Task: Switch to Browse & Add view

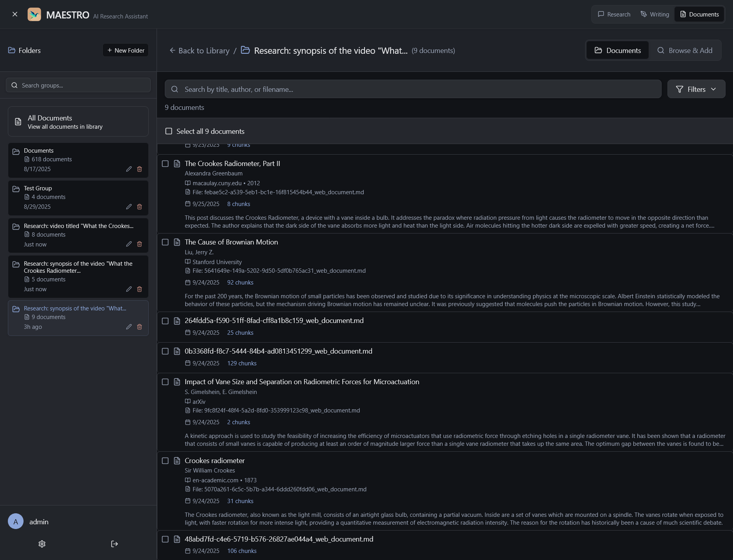Action: point(685,51)
